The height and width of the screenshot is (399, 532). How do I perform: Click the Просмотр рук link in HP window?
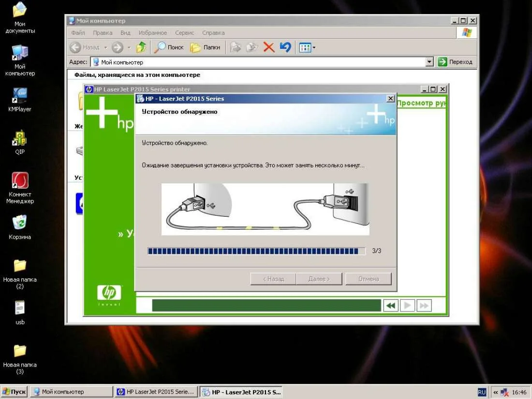tap(421, 103)
